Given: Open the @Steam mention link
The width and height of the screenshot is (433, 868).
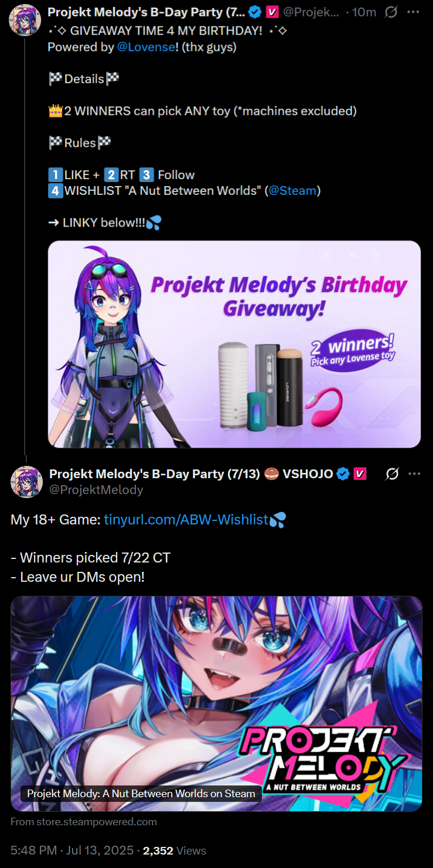Looking at the screenshot, I should pyautogui.click(x=292, y=190).
